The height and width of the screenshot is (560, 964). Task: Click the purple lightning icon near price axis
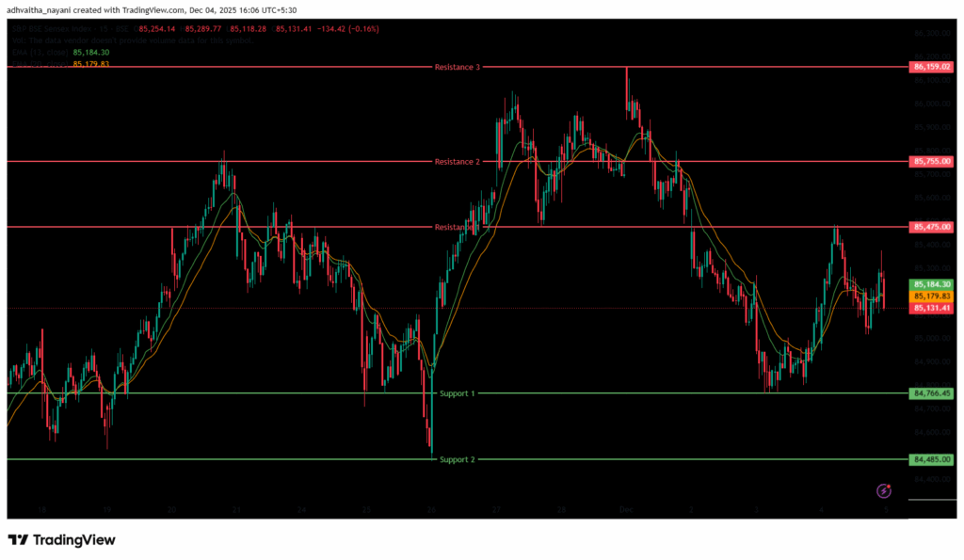[884, 490]
